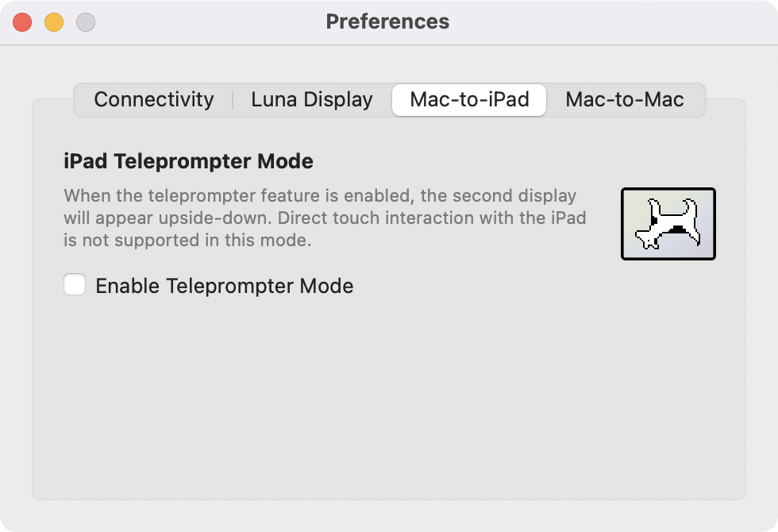778x532 pixels.
Task: Click the light window margin below the settings panel
Action: click(389, 516)
